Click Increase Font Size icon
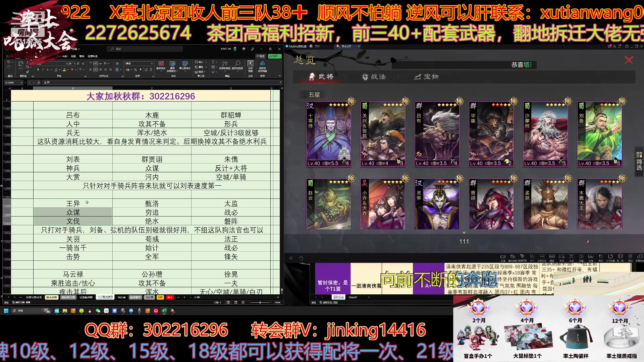 [78, 63]
